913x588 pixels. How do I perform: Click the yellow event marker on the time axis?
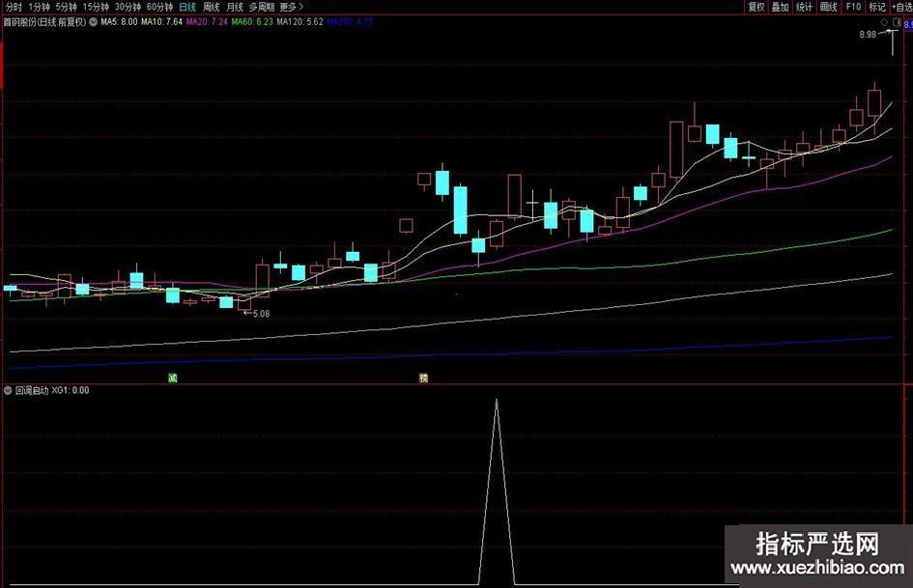click(423, 378)
